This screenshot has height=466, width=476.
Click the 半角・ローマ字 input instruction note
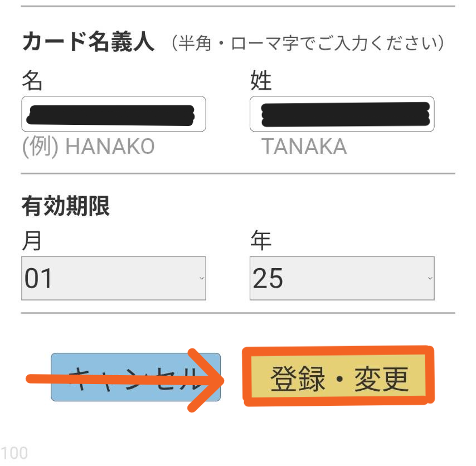[308, 43]
